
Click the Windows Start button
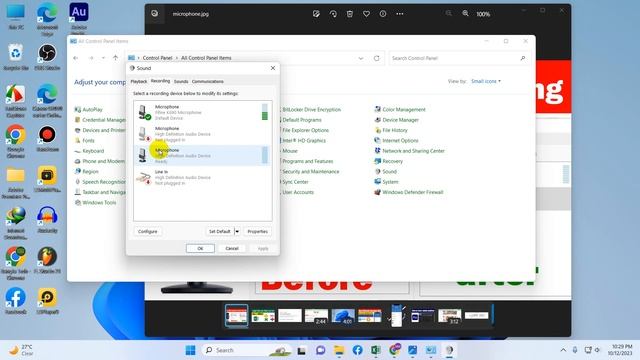pos(190,350)
